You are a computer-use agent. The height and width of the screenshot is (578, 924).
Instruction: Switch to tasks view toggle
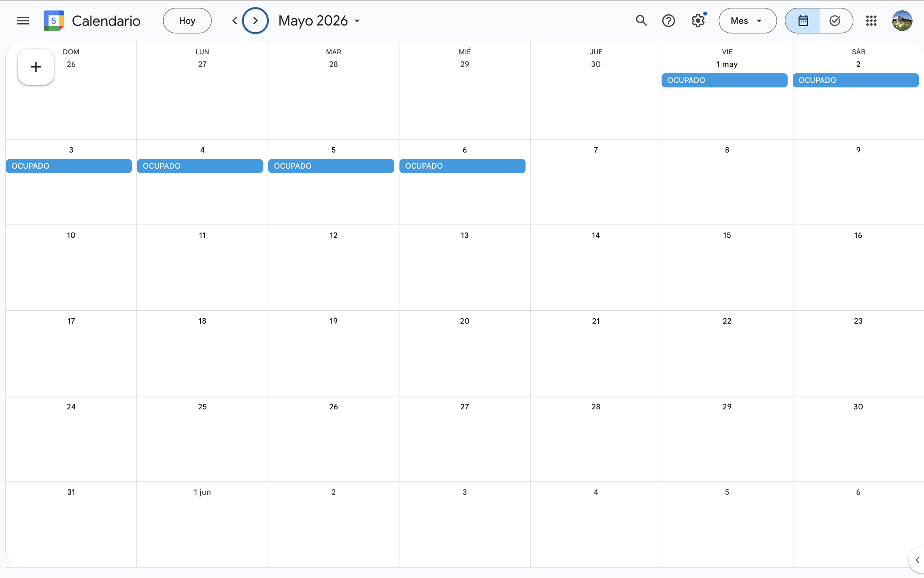[x=835, y=21]
